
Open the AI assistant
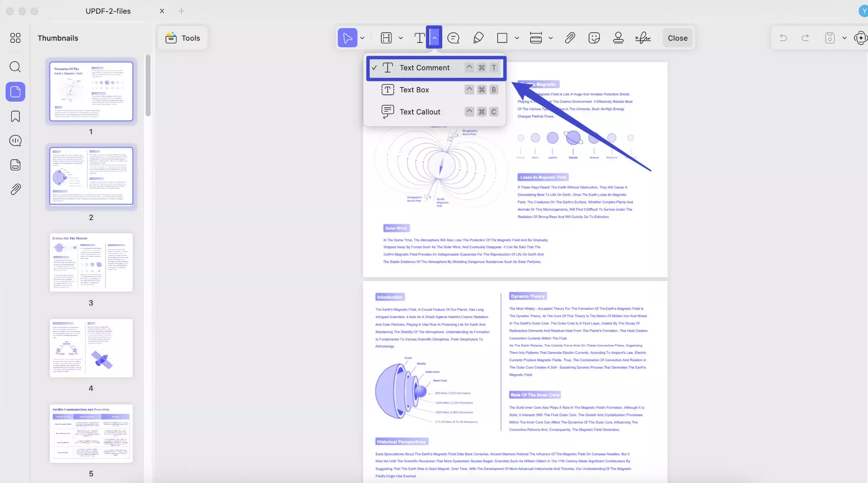(x=861, y=38)
